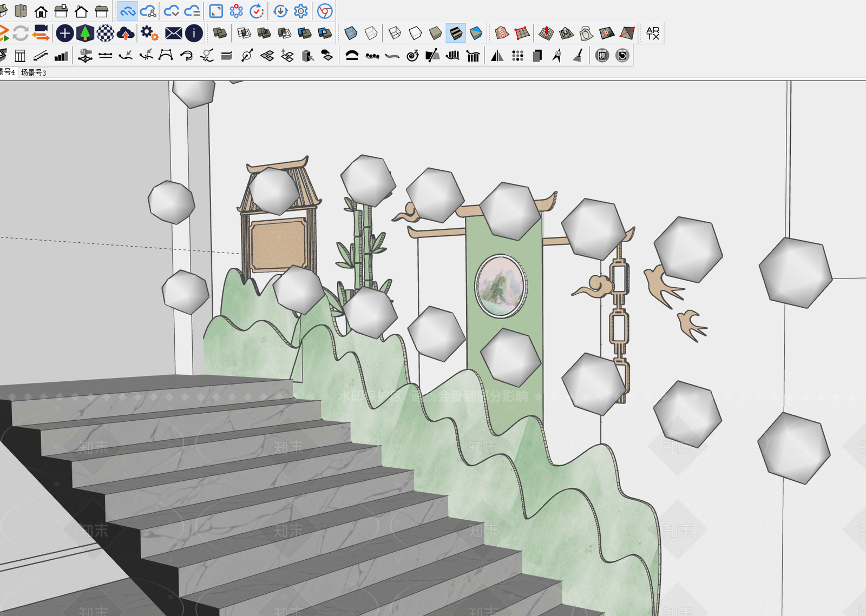The width and height of the screenshot is (866, 616).
Task: Select the Sandbox Stamp tool
Action: (566, 33)
